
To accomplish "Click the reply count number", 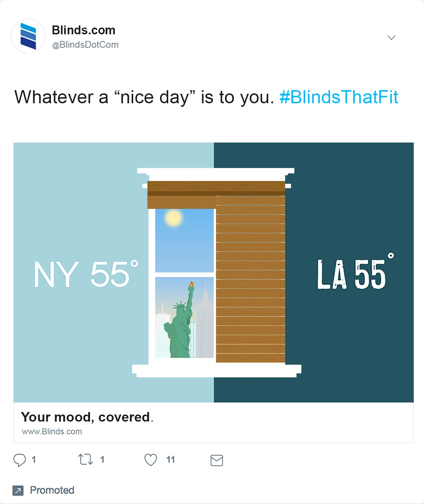I will [x=34, y=459].
